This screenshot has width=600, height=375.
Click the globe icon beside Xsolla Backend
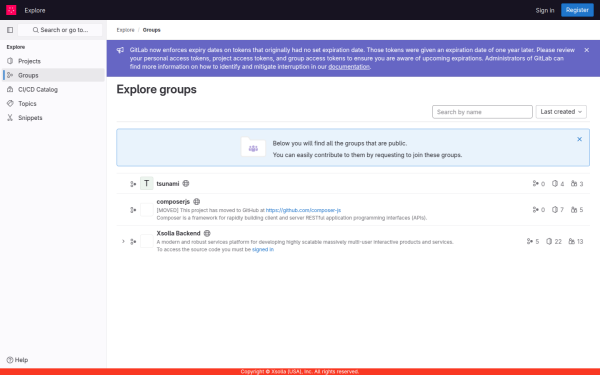click(207, 233)
